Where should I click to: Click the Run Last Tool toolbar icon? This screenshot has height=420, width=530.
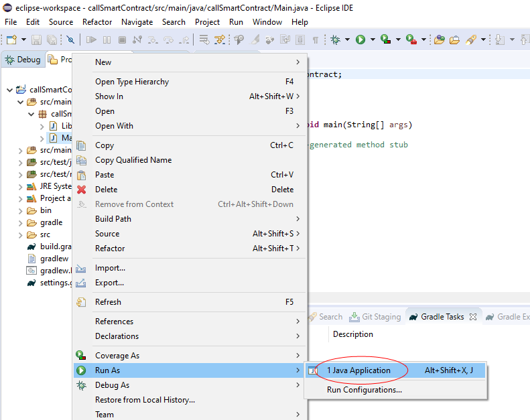tap(411, 40)
